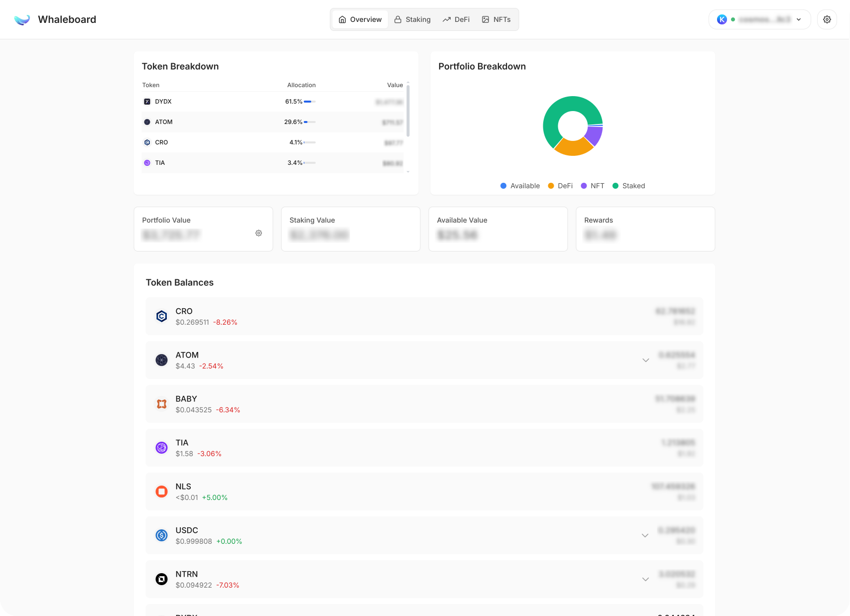Viewport: 850px width, 616px height.
Task: Toggle Staked series in chart legend
Action: pyautogui.click(x=629, y=186)
